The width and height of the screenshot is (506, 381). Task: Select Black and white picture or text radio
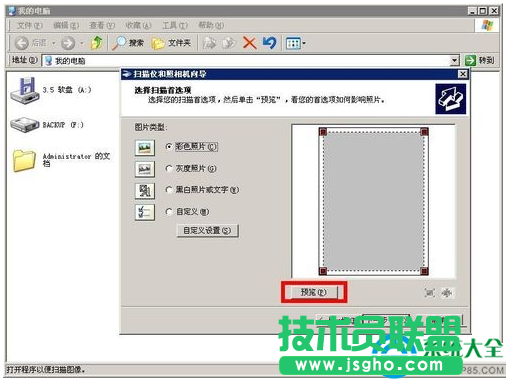169,190
